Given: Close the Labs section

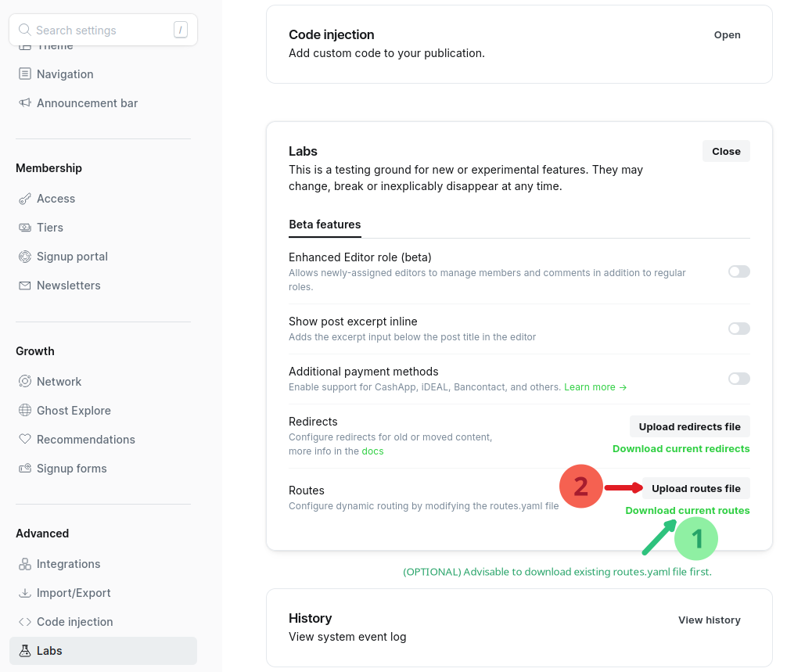Looking at the screenshot, I should (726, 152).
